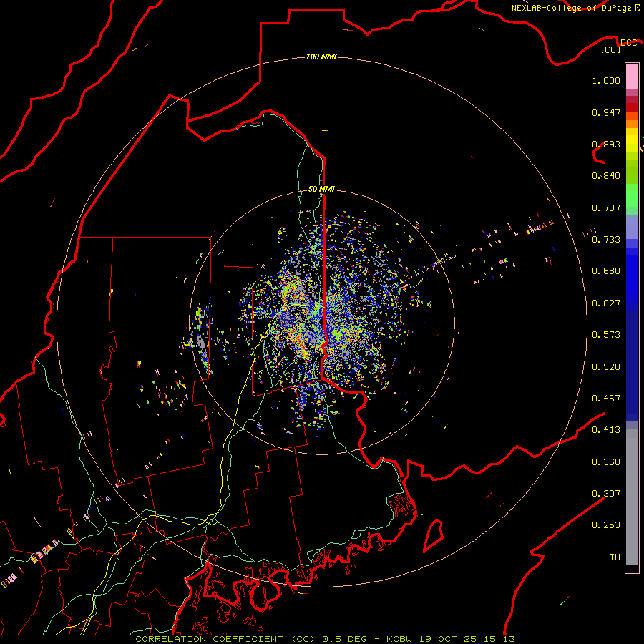
Task: Click the Correlation Coefficient caption at bottom
Action: tap(325, 639)
